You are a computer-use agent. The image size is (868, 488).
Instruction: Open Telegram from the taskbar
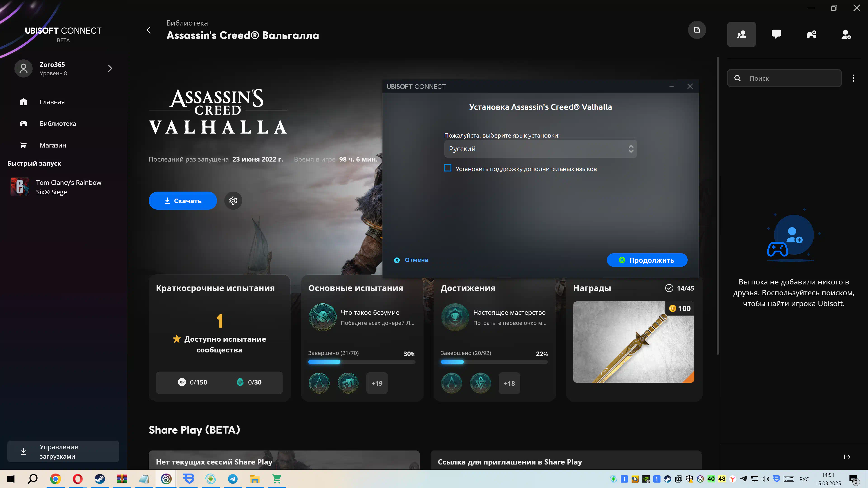pos(233,479)
